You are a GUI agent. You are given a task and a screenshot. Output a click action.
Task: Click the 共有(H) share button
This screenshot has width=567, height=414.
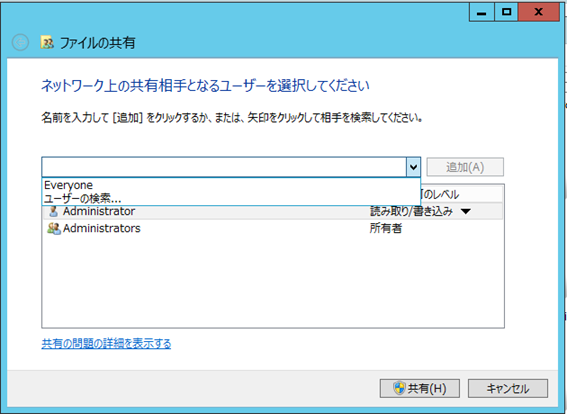(x=419, y=389)
